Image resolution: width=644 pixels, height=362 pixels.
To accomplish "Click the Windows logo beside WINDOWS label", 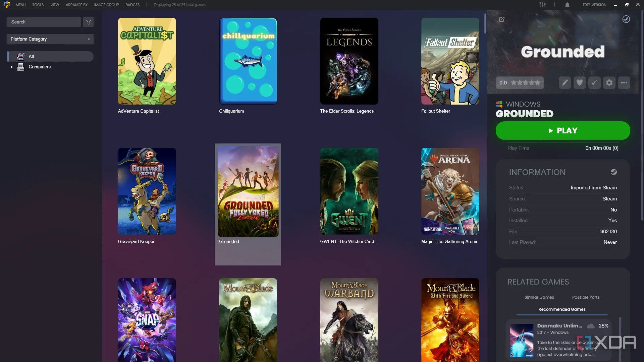I will (499, 104).
